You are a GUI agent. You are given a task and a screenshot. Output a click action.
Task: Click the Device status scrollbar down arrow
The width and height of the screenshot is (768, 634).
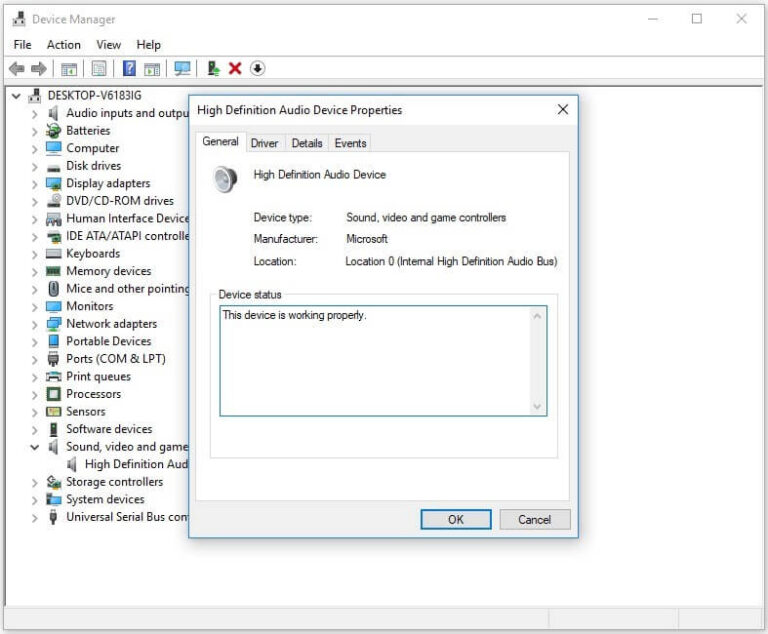click(537, 406)
